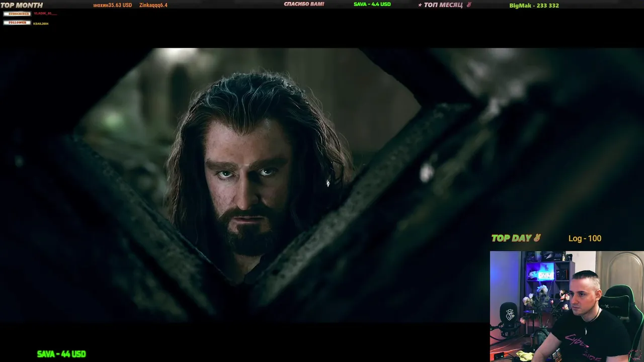This screenshot has width=644, height=362.
Task: Click the Zinkaqqq6.4 donor name
Action: [x=153, y=5]
